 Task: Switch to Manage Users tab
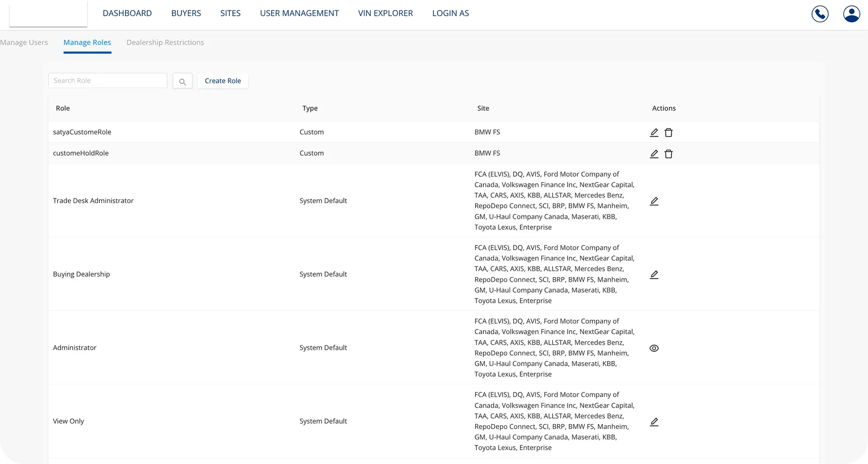[24, 42]
